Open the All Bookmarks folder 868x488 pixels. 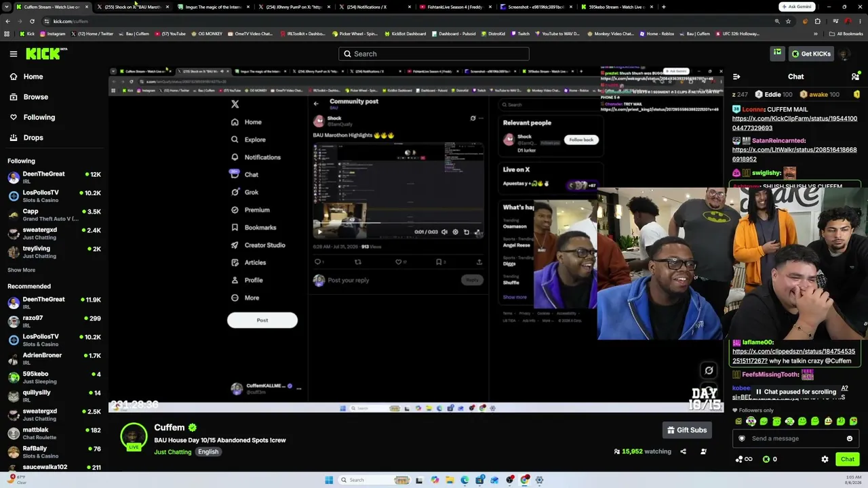click(846, 34)
